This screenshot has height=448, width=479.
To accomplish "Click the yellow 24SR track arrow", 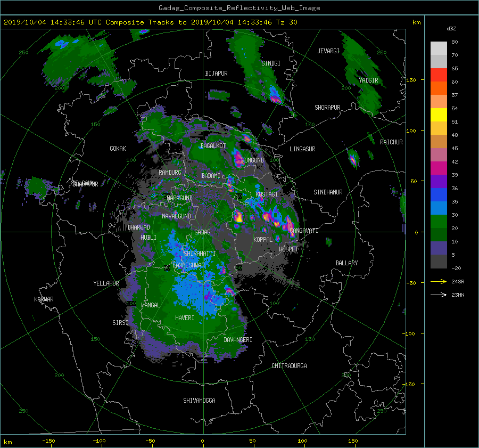I will [x=439, y=282].
